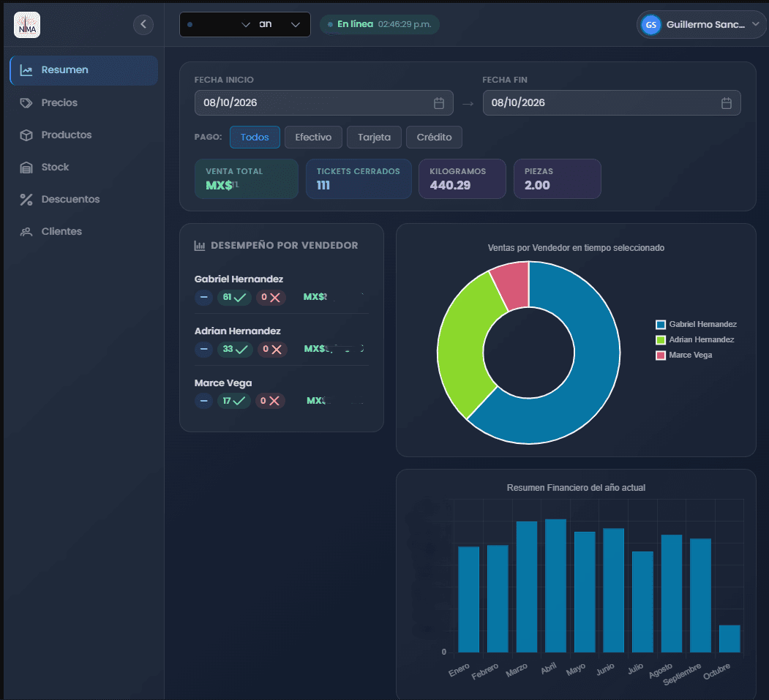The image size is (769, 700).
Task: Open the first dropdown in top bar
Action: (x=218, y=25)
